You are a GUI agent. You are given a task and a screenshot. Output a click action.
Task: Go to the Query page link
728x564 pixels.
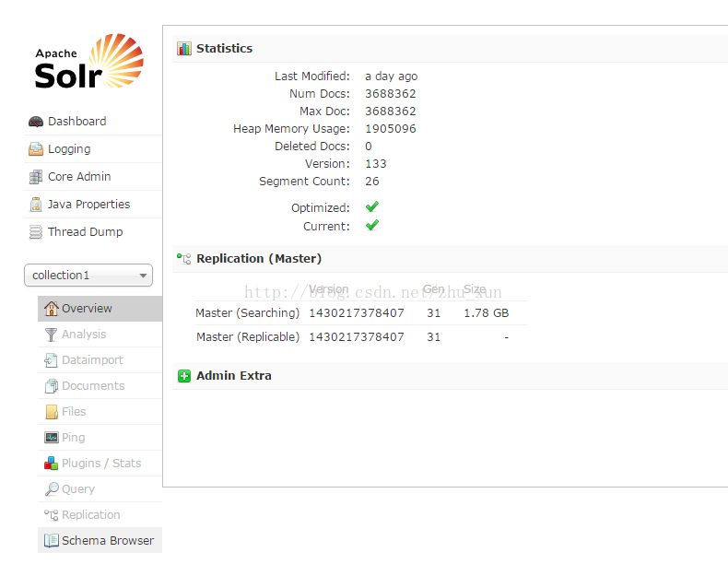[100, 489]
